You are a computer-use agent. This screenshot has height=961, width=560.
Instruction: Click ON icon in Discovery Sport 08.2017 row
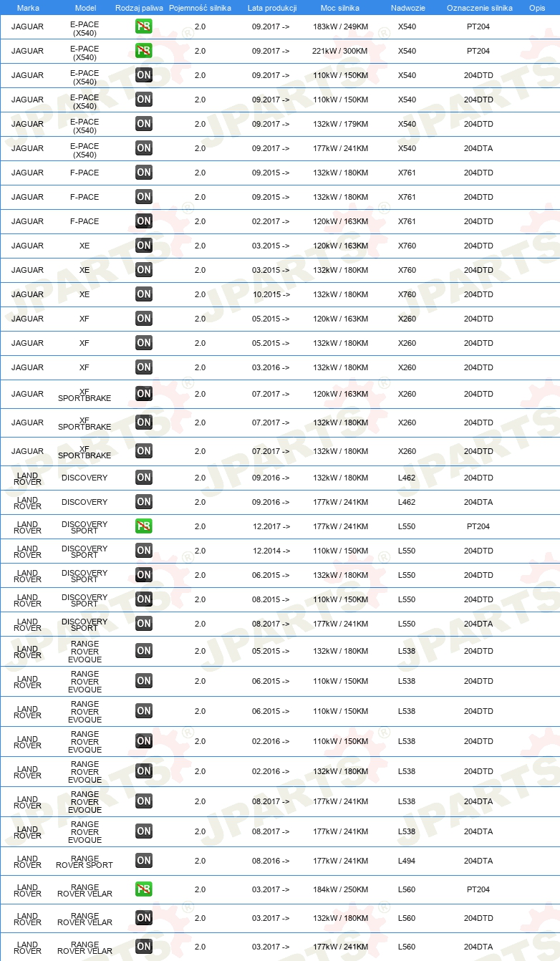pyautogui.click(x=144, y=624)
